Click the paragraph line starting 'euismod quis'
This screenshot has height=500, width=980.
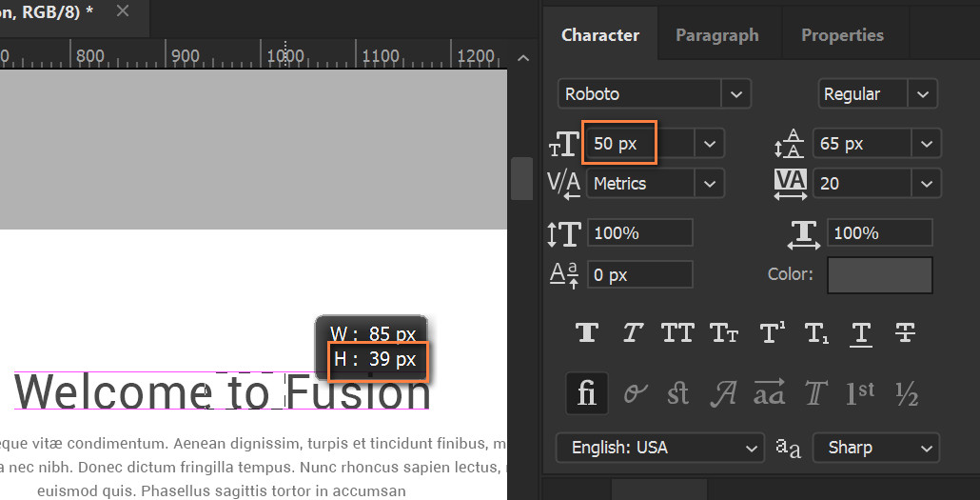click(222, 490)
